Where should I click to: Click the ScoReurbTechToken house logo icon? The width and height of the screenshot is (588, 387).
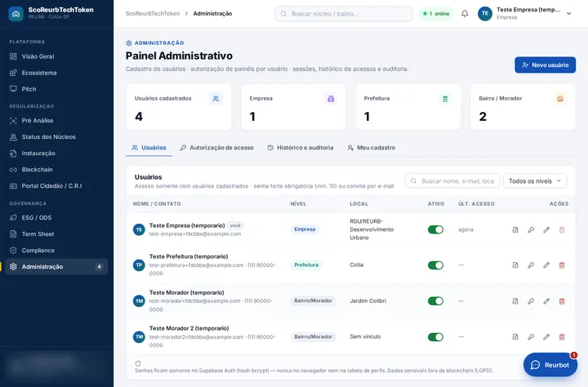tap(16, 14)
